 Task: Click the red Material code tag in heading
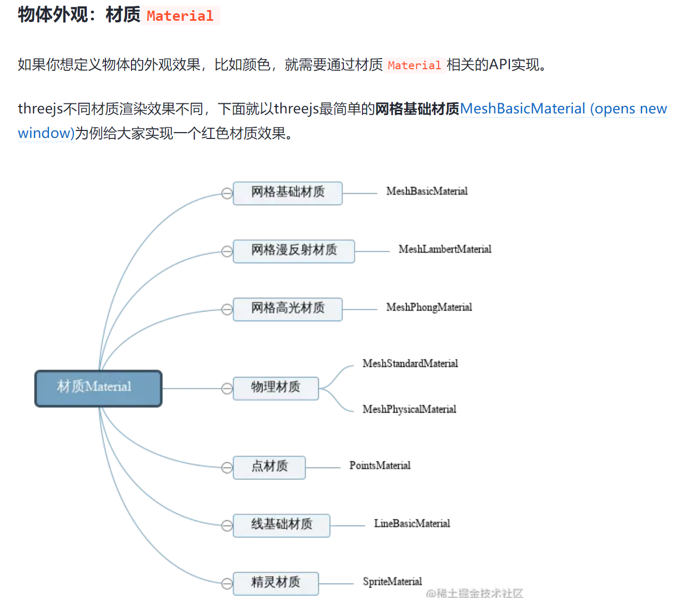coord(180,16)
